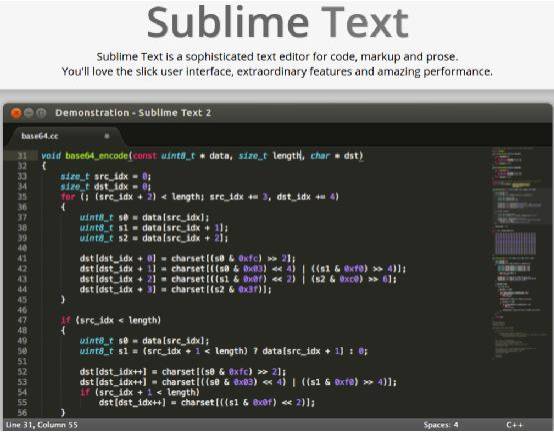Click the 'for' keyword on line 35

pos(68,197)
